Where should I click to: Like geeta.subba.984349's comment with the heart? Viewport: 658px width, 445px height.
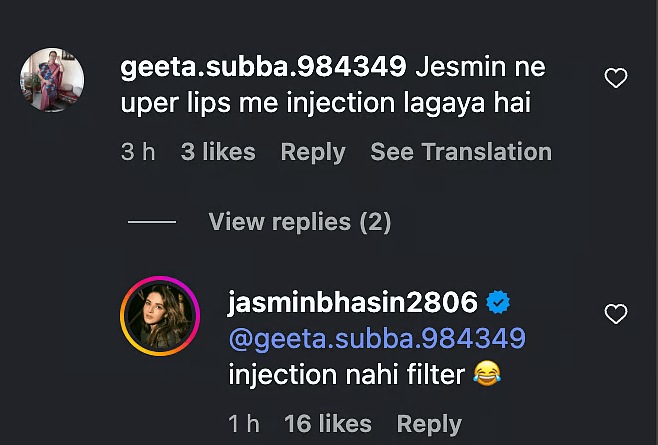click(x=616, y=78)
